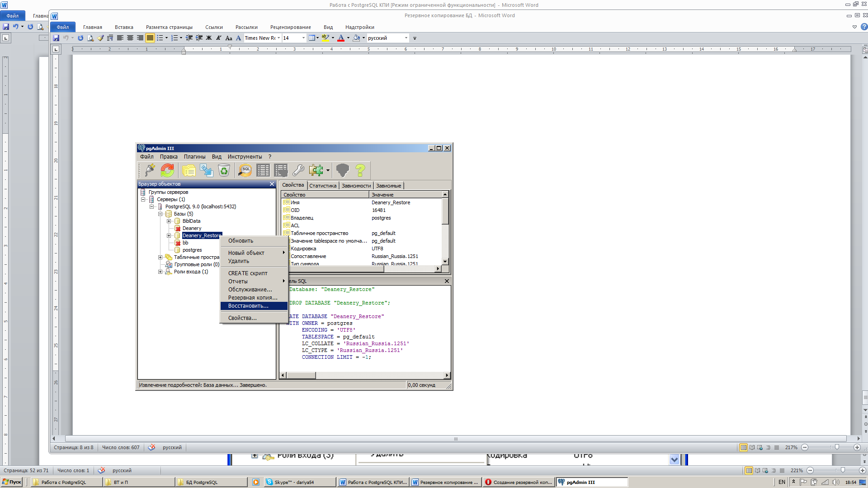
Task: Switch to БД PostgreSQL taskbar button
Action: click(211, 482)
